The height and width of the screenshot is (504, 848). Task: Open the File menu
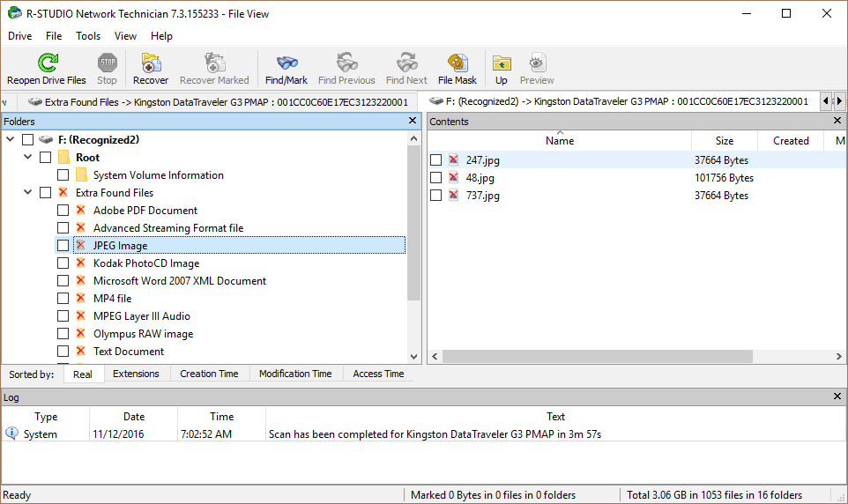[x=54, y=36]
